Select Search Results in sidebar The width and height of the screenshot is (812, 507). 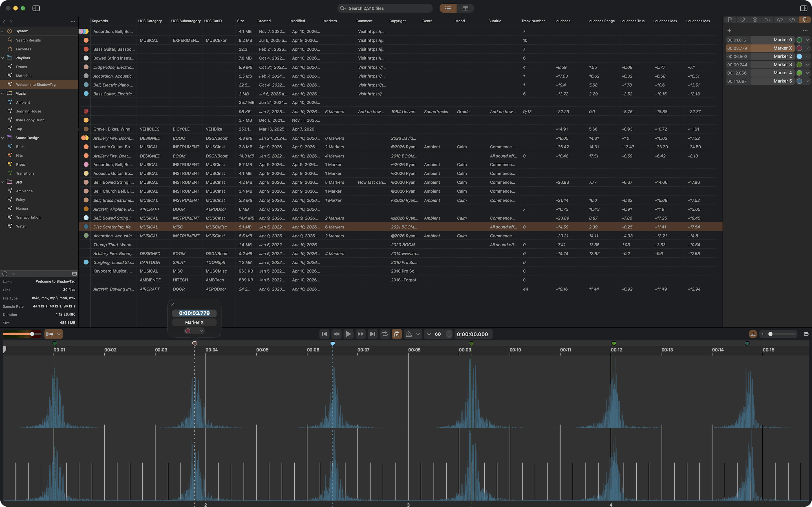click(x=28, y=40)
